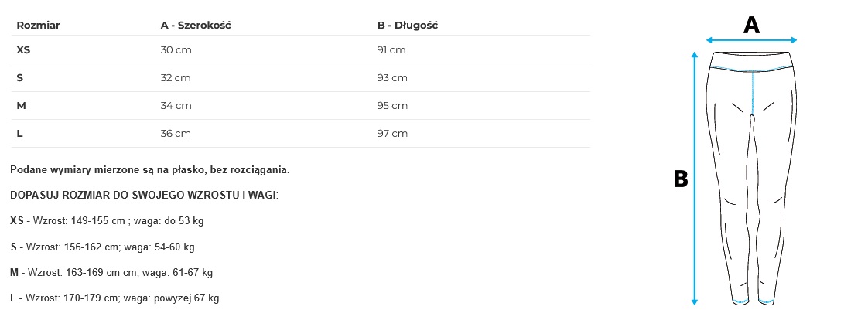
Task: Click the vertical blue length arrow
Action: 694,178
